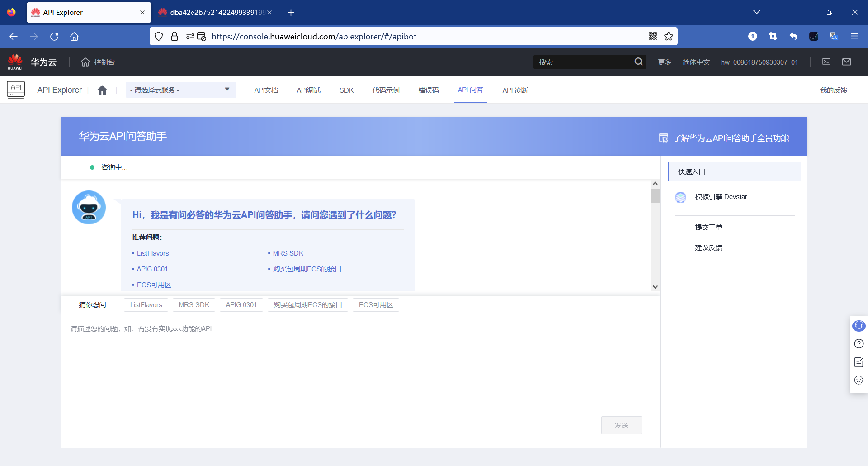Click the smiley satisfaction survey icon
The image size is (868, 466).
tap(859, 380)
